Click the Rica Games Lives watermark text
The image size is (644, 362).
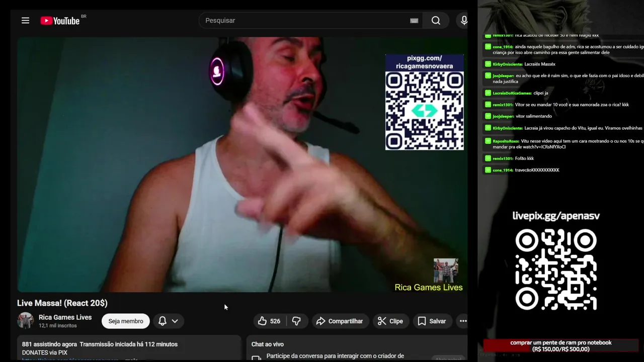tap(429, 288)
